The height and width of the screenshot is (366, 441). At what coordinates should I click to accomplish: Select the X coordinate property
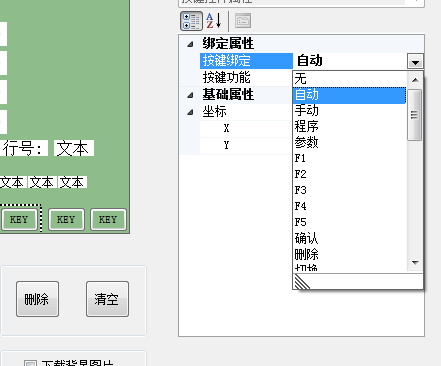tap(246, 128)
